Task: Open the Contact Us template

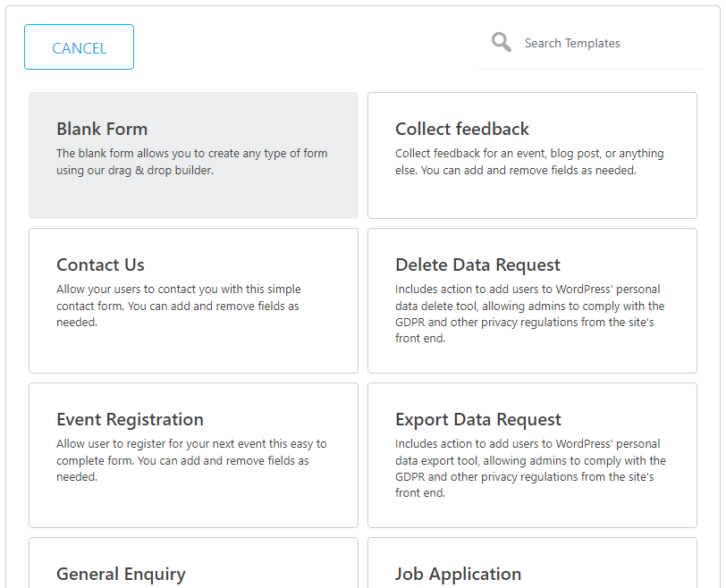Action: pos(193,301)
